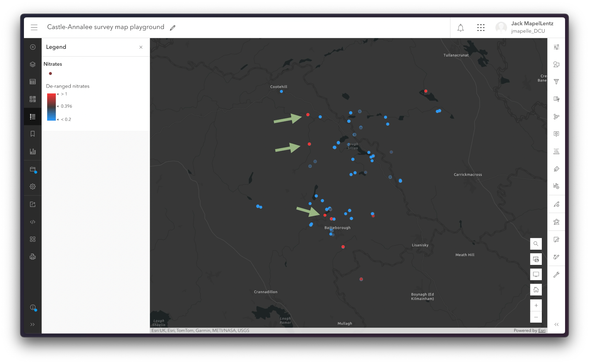Return map to default home extent
589x364 pixels.
[x=536, y=290]
